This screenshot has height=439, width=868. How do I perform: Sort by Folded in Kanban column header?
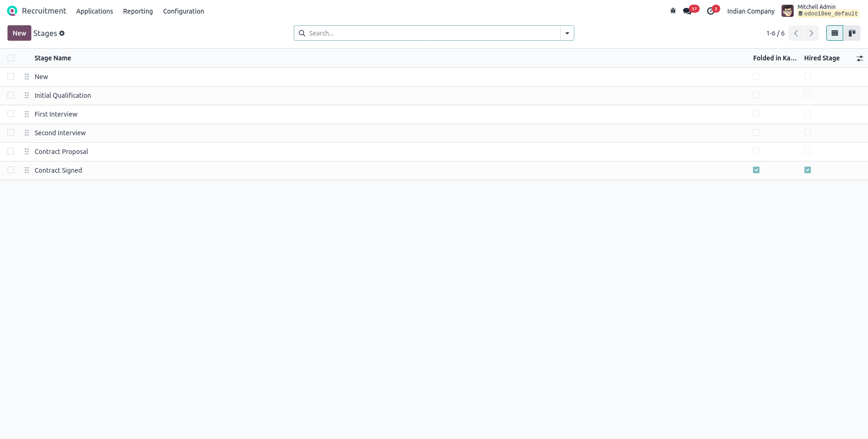point(774,58)
